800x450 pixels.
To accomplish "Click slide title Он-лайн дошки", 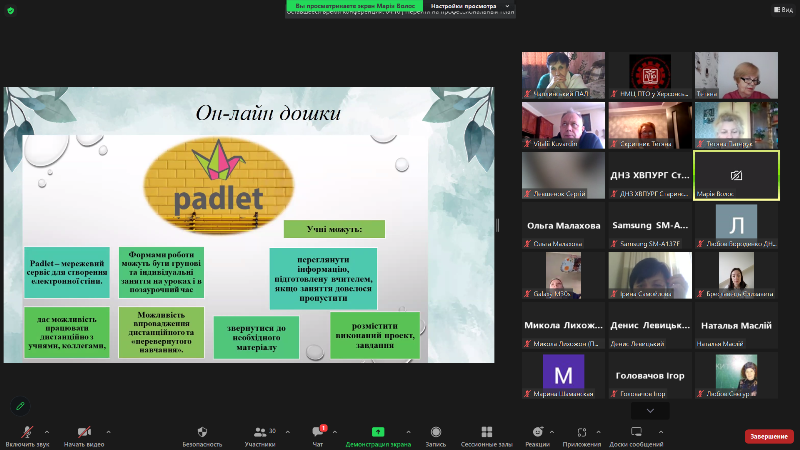I will [x=268, y=113].
